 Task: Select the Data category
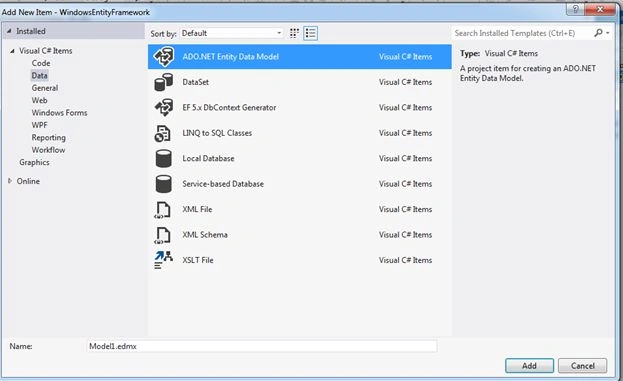coord(39,75)
